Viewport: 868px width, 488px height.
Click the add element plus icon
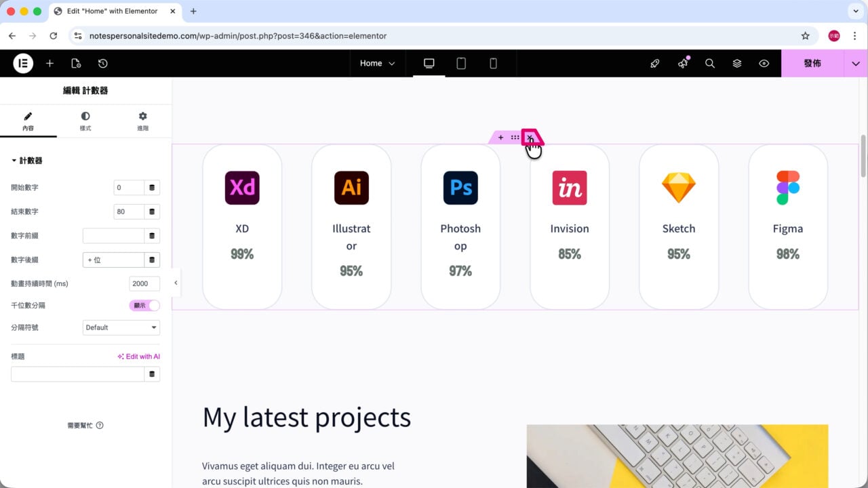click(50, 63)
